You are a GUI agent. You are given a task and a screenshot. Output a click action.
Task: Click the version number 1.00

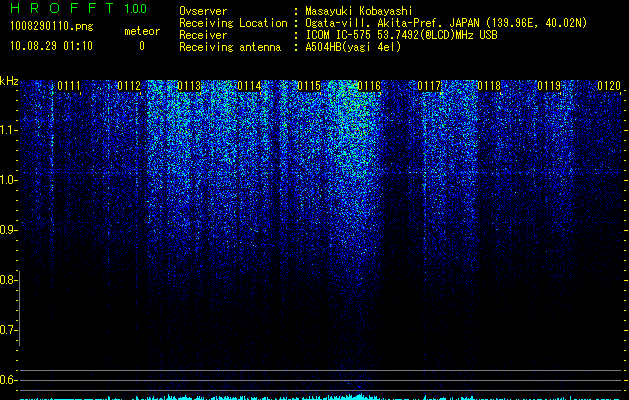136,8
